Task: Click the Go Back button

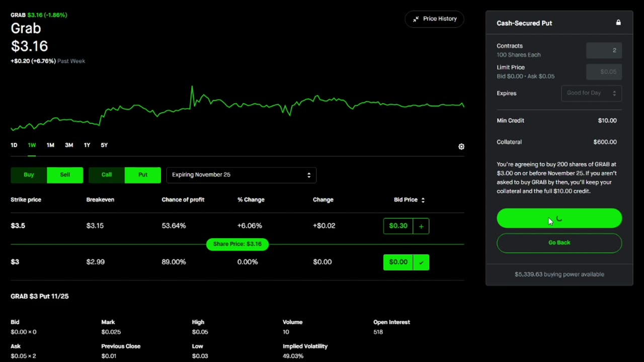Action: pos(559,243)
